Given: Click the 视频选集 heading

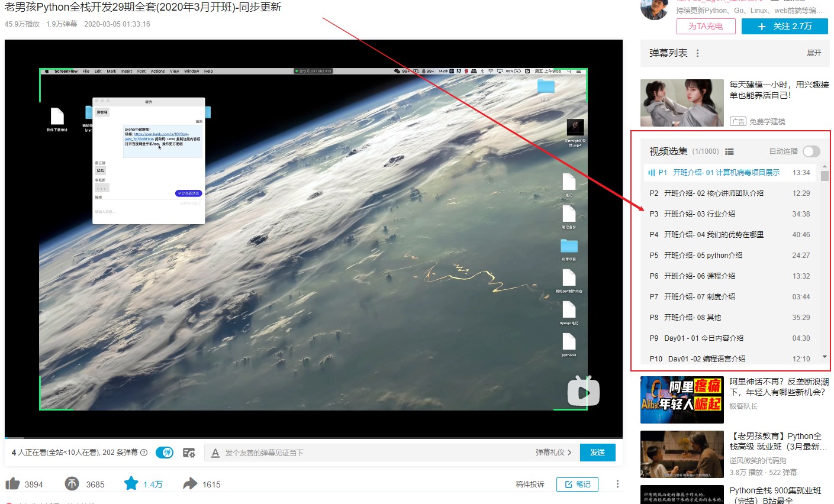Looking at the screenshot, I should point(668,151).
